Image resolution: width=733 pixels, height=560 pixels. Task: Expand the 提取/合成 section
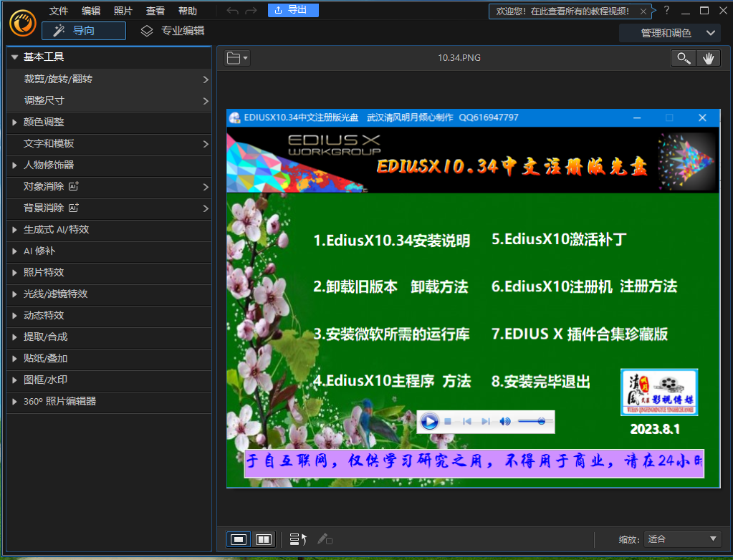coord(109,337)
